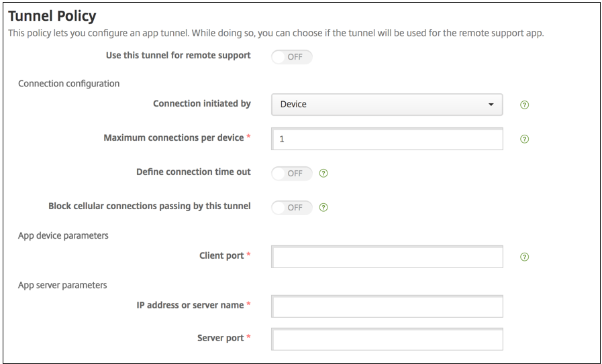Viewport: 602px width, 364px height.
Task: Turn on Define connection time out switch
Action: tap(292, 173)
